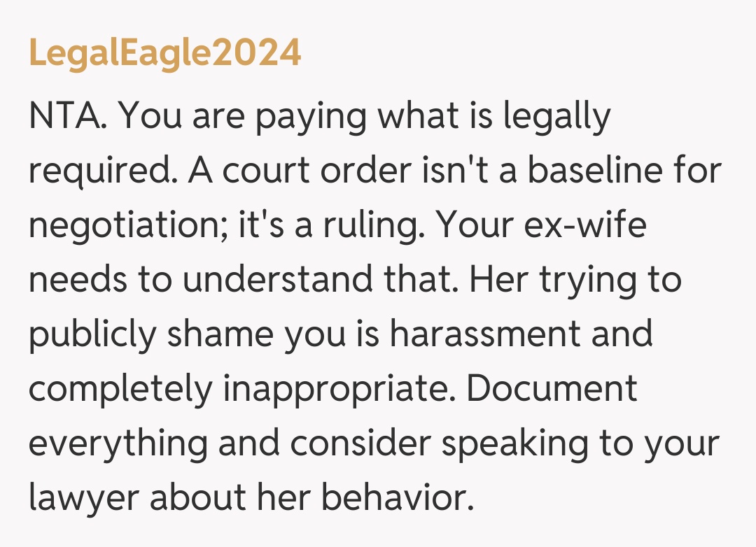Open the LegalEagle2024 user profile
The image size is (756, 547).
point(165,53)
